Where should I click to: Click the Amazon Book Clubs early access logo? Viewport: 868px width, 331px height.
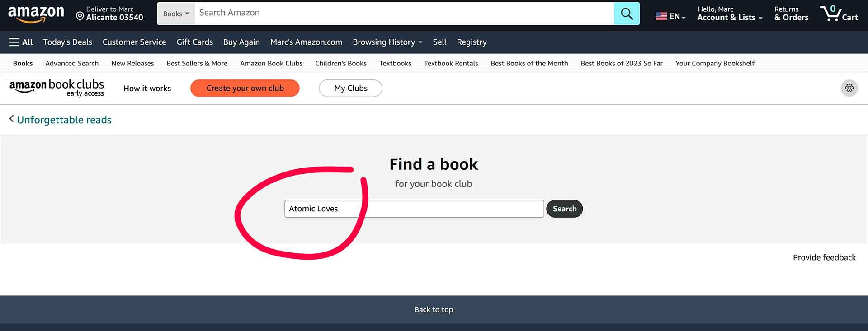[57, 88]
